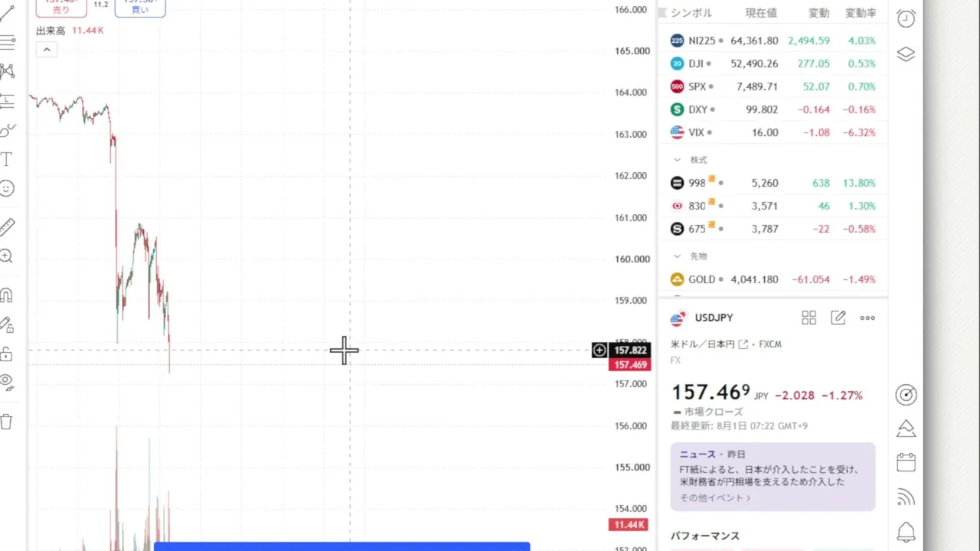The height and width of the screenshot is (551, 980).
Task: Sort the watchlist by シンボル column
Action: [x=691, y=13]
